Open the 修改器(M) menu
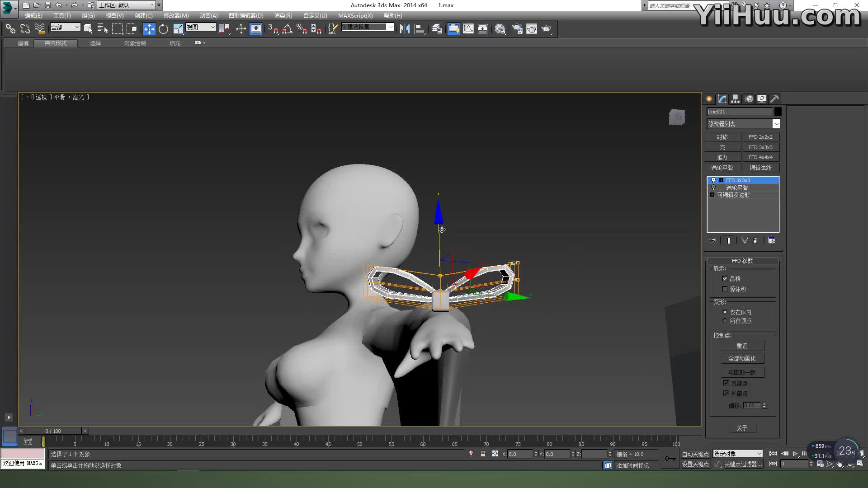868x488 pixels. click(x=176, y=15)
